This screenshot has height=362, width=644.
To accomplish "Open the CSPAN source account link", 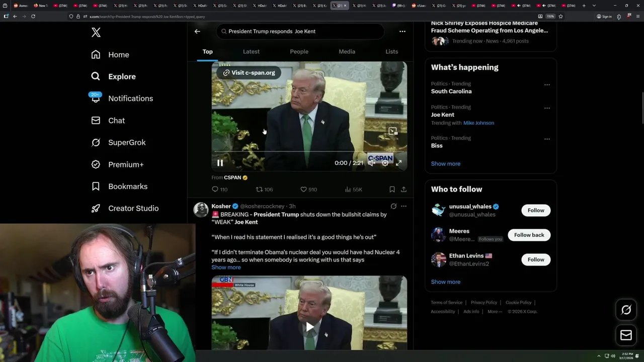I will tap(235, 177).
